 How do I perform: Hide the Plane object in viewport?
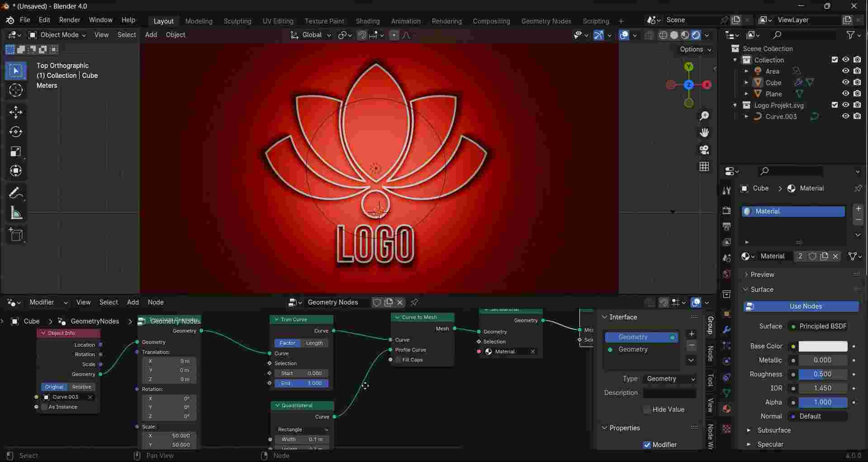click(x=845, y=94)
